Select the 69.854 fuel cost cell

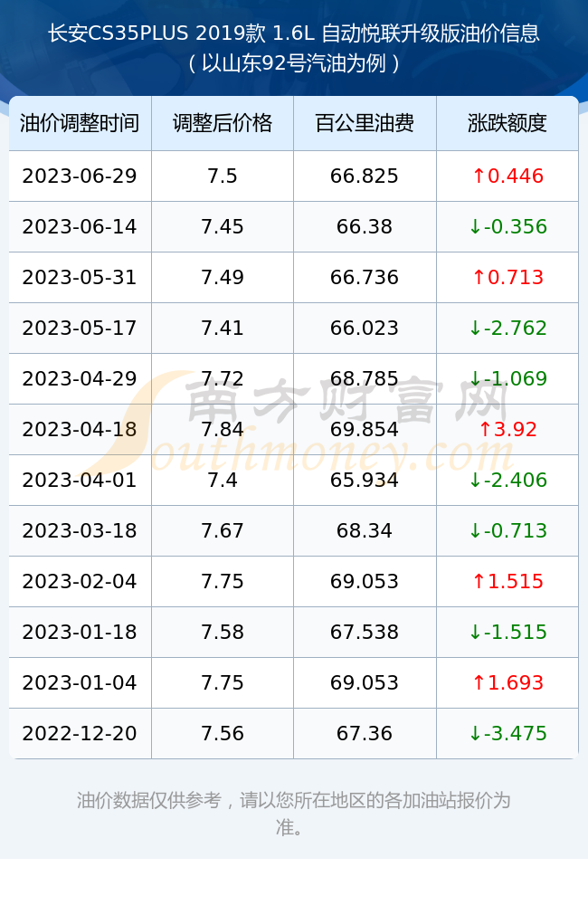coord(365,429)
